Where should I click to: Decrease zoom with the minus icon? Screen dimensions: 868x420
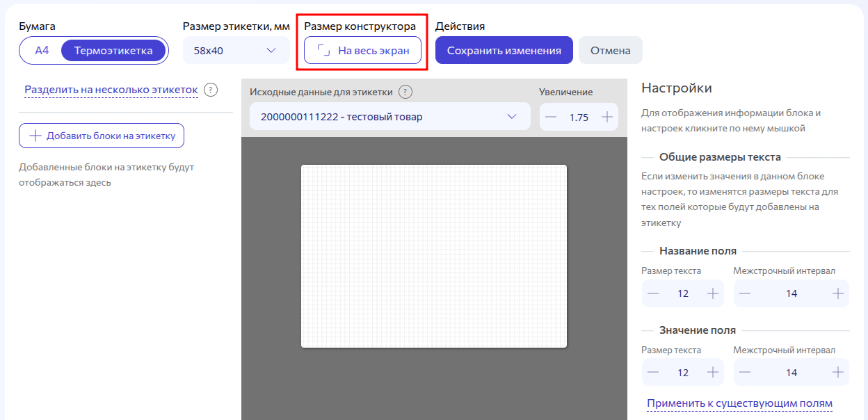point(552,117)
